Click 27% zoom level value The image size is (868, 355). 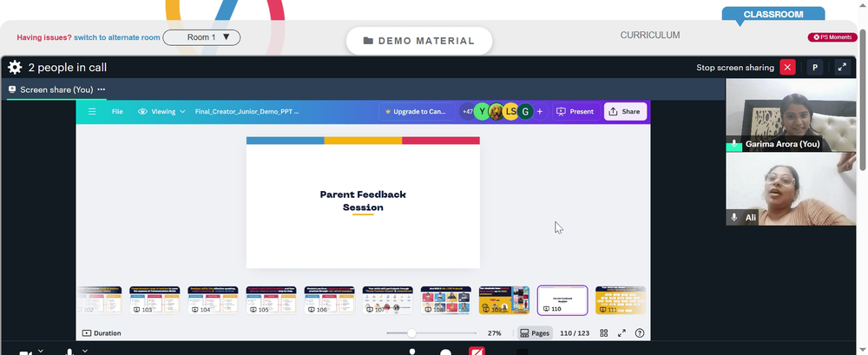pos(495,332)
